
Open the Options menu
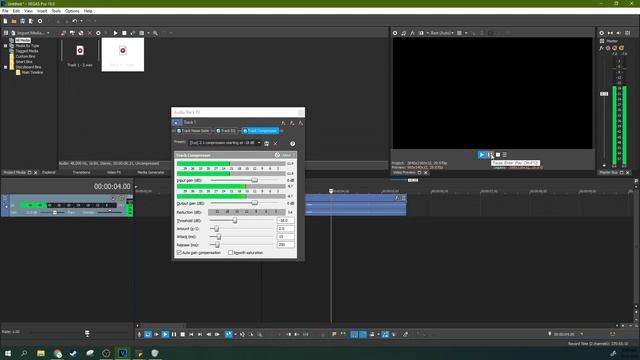tap(72, 11)
